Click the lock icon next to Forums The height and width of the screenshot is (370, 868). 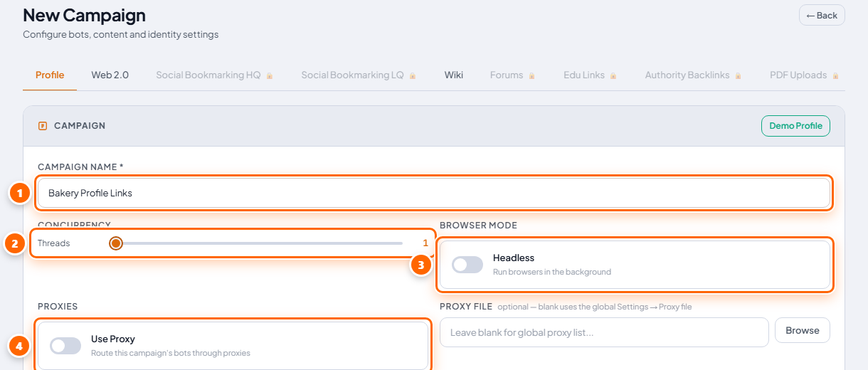pos(531,75)
